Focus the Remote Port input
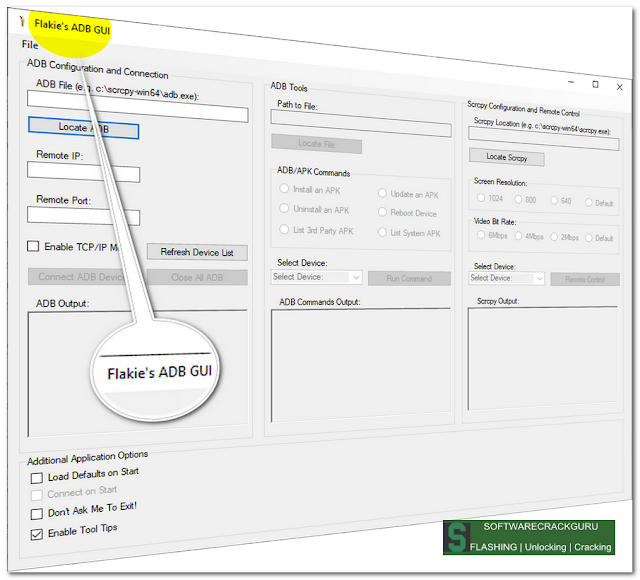Viewport: 640px width, 580px height. point(83,216)
